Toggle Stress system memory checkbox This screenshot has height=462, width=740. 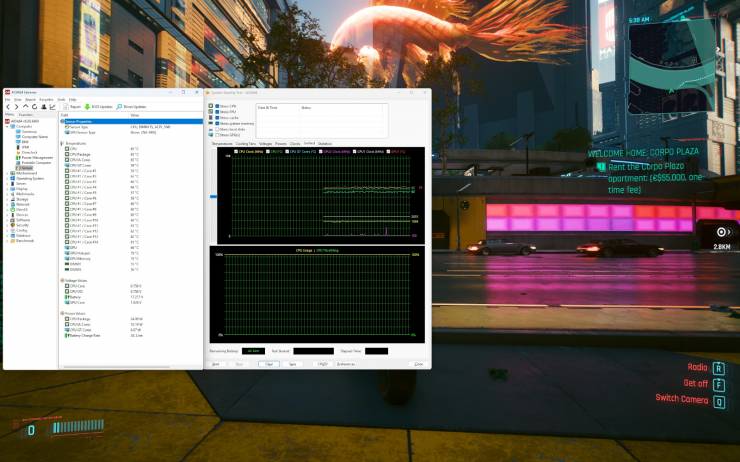[x=217, y=123]
